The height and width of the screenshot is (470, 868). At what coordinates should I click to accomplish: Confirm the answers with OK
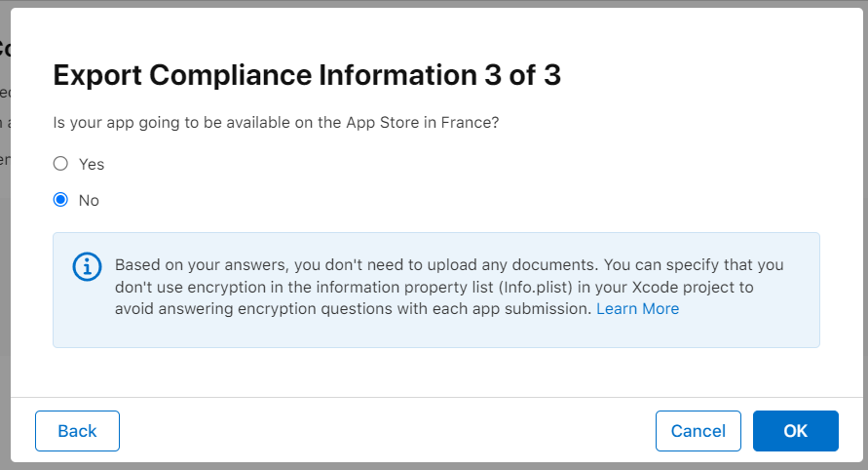795,431
